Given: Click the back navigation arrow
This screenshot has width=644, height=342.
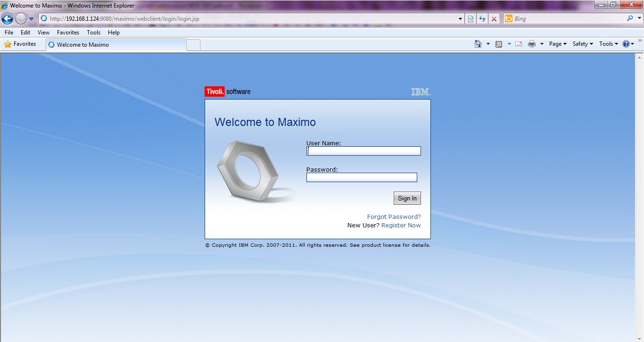Looking at the screenshot, I should coord(7,18).
